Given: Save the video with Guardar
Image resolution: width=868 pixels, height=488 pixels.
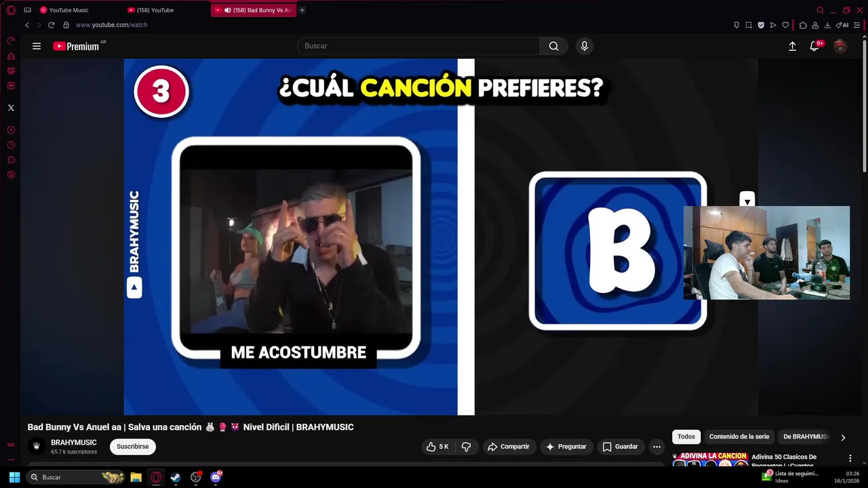Looking at the screenshot, I should point(620,447).
